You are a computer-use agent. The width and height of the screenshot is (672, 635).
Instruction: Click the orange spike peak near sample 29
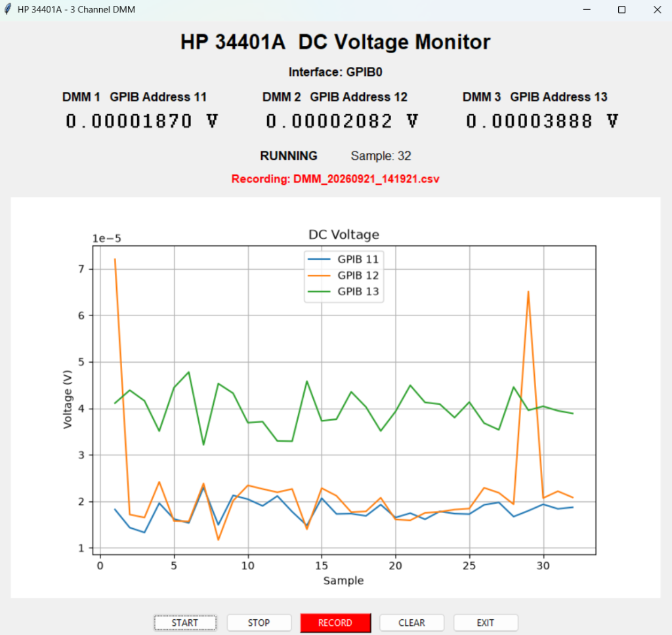pyautogui.click(x=528, y=292)
